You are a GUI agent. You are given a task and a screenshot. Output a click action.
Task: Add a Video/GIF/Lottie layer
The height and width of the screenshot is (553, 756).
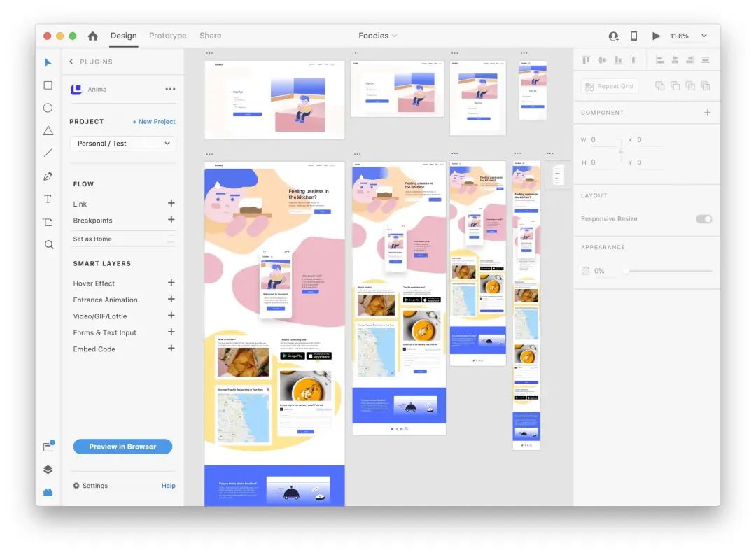(171, 315)
